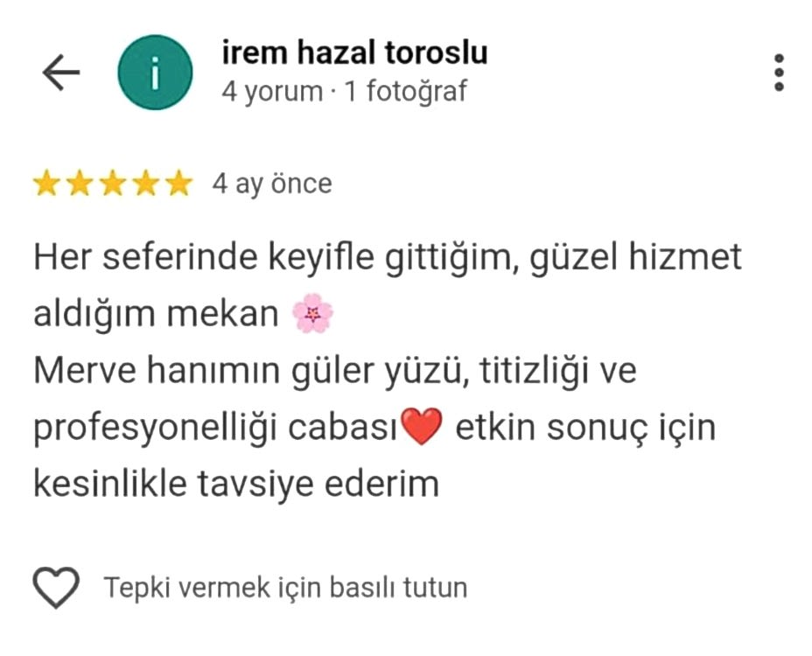Click review line starting 'Her seferinde keyifle'
The image size is (812, 656).
pyautogui.click(x=388, y=257)
